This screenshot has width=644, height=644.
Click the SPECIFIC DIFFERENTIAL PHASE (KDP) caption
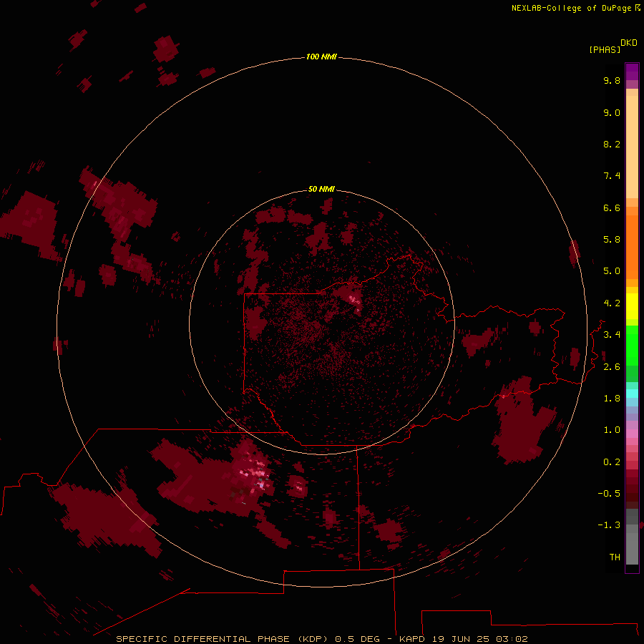point(223,639)
